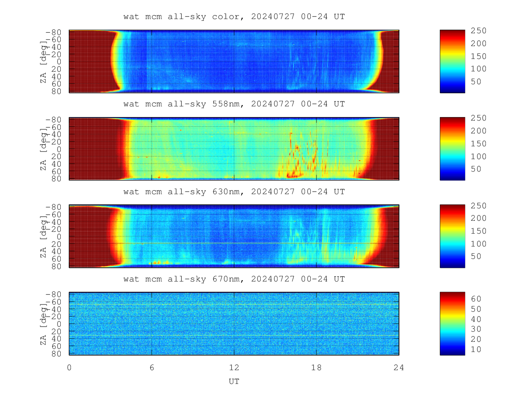Screen dimensions: 532x399
Task: Click 'ZA [deg]' label of color panel
Action: click(x=43, y=62)
